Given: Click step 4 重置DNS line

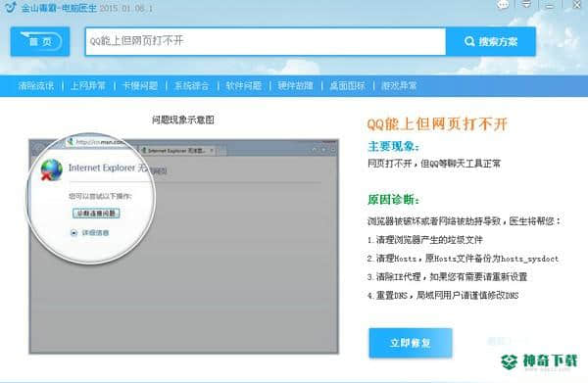Looking at the screenshot, I should coord(443,295).
